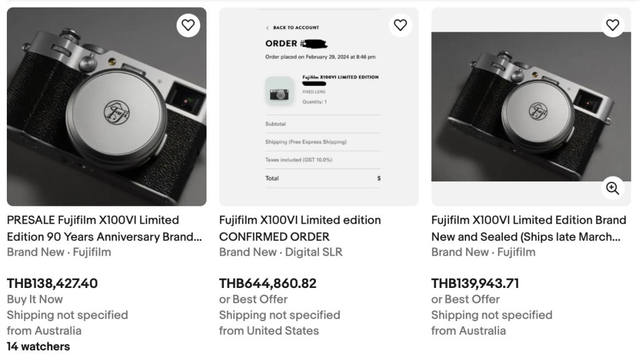The height and width of the screenshot is (364, 639).
Task: Click or Best Offer under second listing
Action: (x=253, y=299)
